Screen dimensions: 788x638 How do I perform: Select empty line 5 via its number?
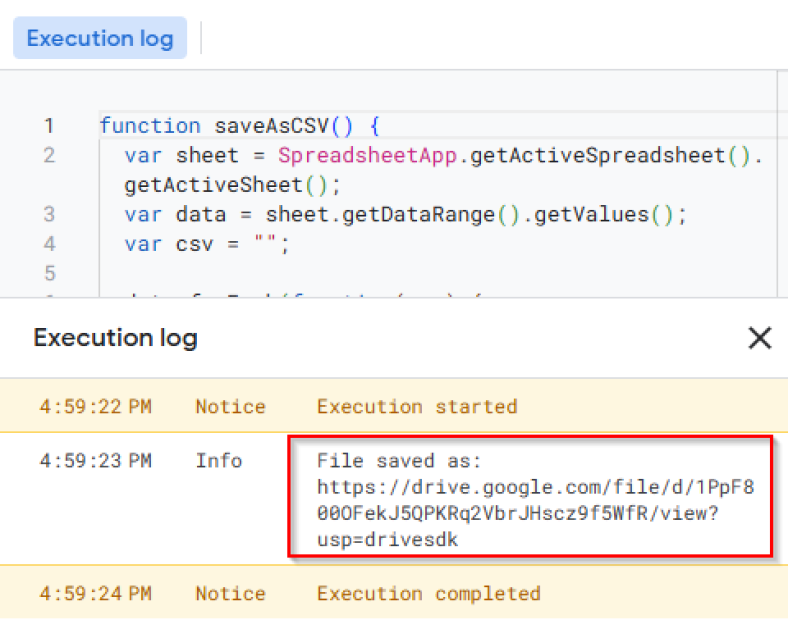[x=49, y=273]
